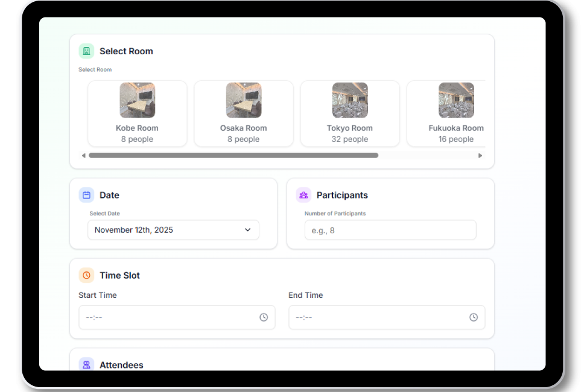This screenshot has height=392, width=587.
Task: Click the Kobe Room thumbnail image
Action: [138, 100]
